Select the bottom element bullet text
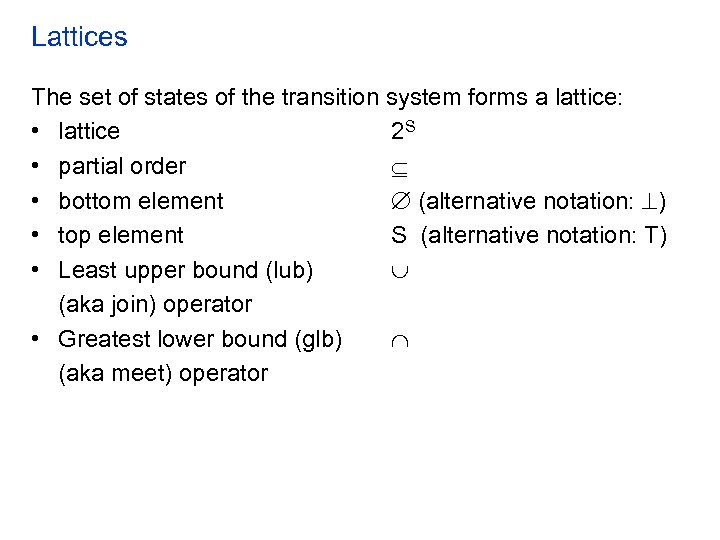 pyautogui.click(x=141, y=201)
